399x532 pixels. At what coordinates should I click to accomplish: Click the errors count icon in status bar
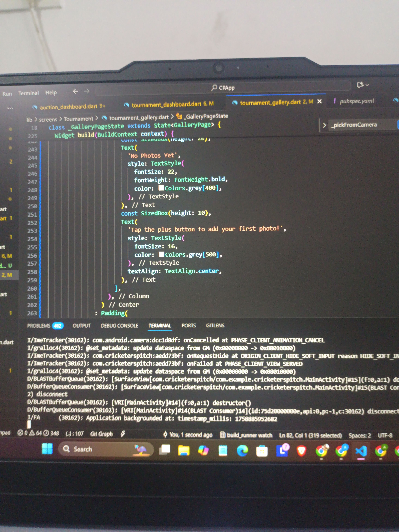click(x=20, y=433)
